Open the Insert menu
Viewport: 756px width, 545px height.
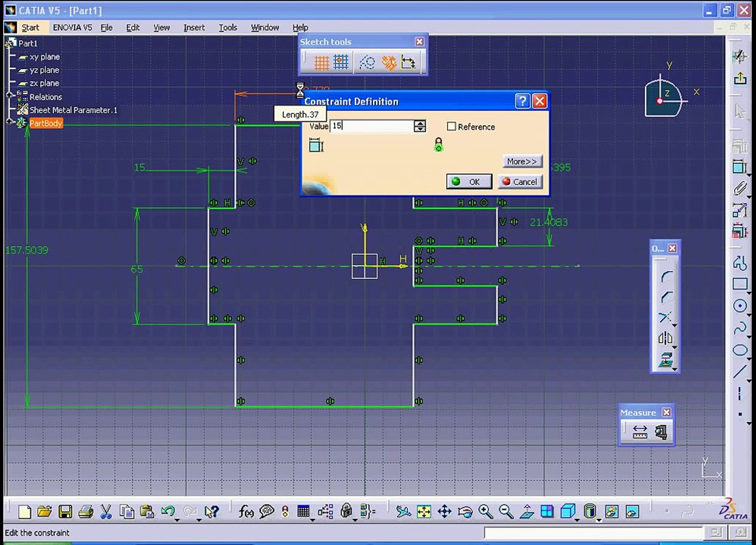(194, 27)
